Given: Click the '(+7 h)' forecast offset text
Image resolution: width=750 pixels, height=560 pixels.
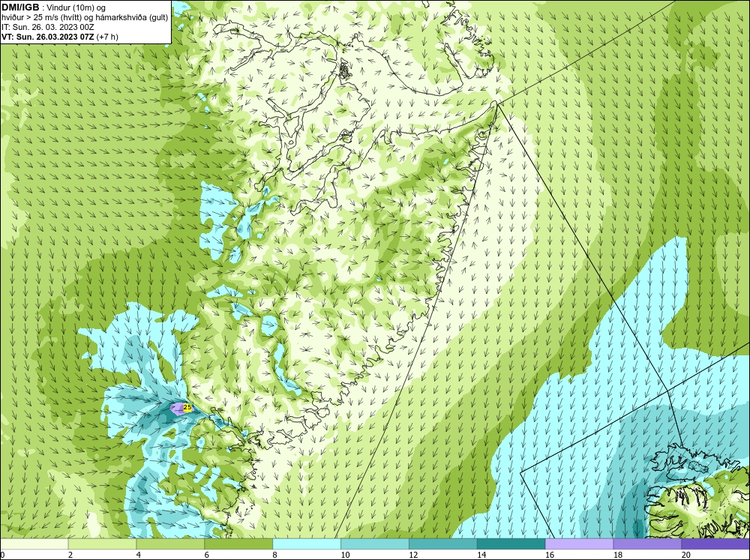Looking at the screenshot, I should pos(107,36).
